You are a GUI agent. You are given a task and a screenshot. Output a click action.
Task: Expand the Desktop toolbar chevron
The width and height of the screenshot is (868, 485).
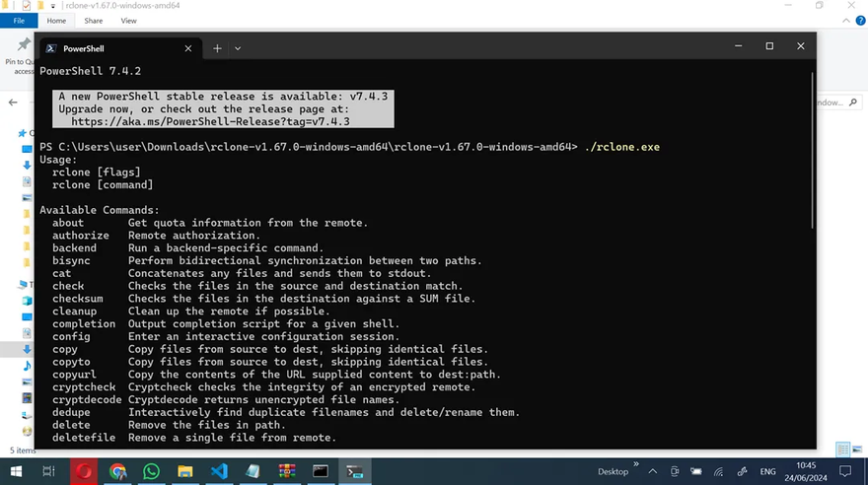tap(636, 464)
